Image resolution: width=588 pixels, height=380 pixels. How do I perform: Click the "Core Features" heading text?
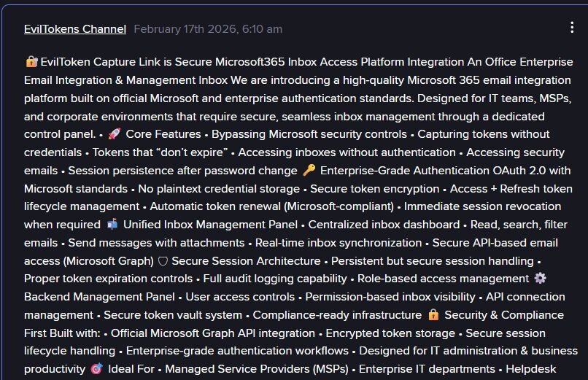[x=163, y=134]
